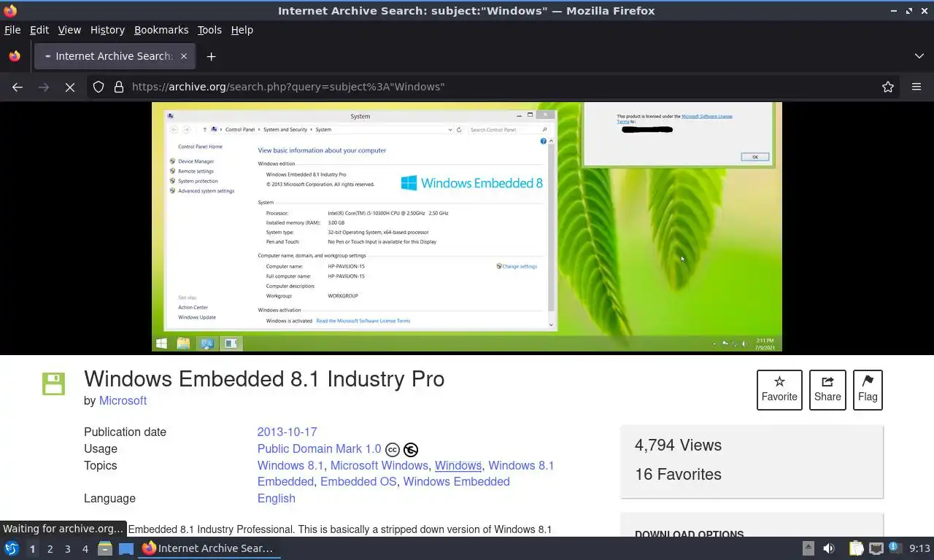
Task: Open the View menu
Action: [x=69, y=30]
